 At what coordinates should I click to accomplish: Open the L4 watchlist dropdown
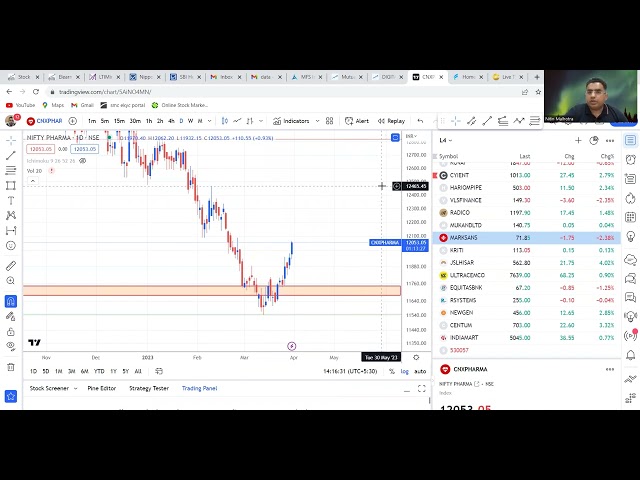(x=445, y=140)
